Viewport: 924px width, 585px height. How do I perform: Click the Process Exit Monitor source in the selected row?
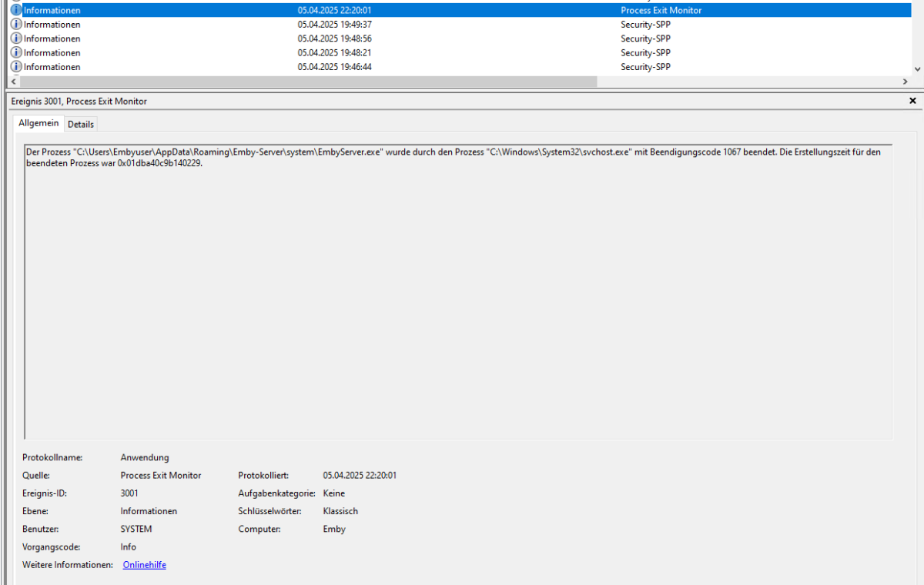tap(661, 11)
